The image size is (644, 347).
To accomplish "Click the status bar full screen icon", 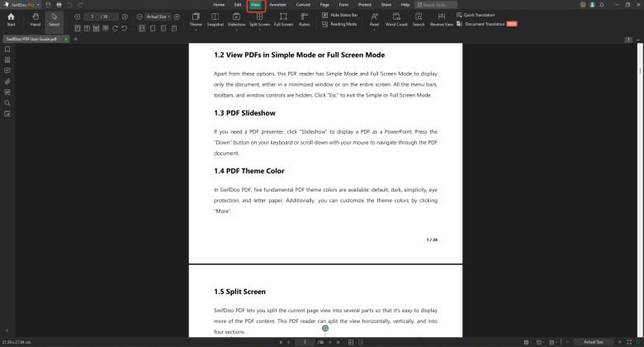I will [629, 342].
